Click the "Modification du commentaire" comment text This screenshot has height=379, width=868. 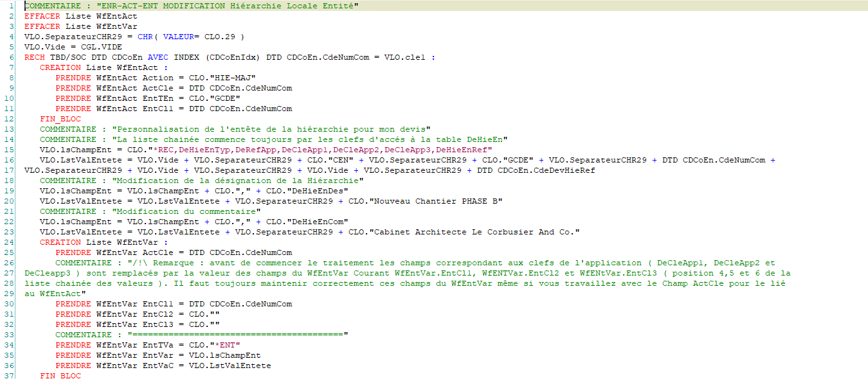pyautogui.click(x=186, y=211)
